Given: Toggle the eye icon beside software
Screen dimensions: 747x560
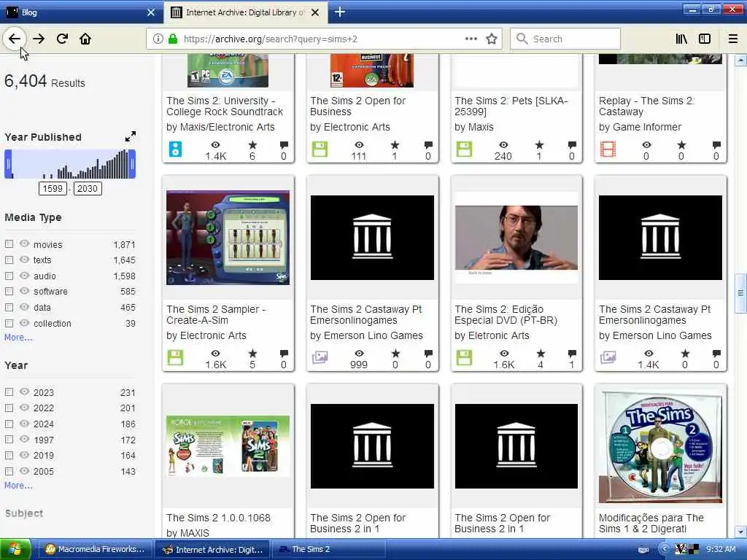Looking at the screenshot, I should coord(24,291).
